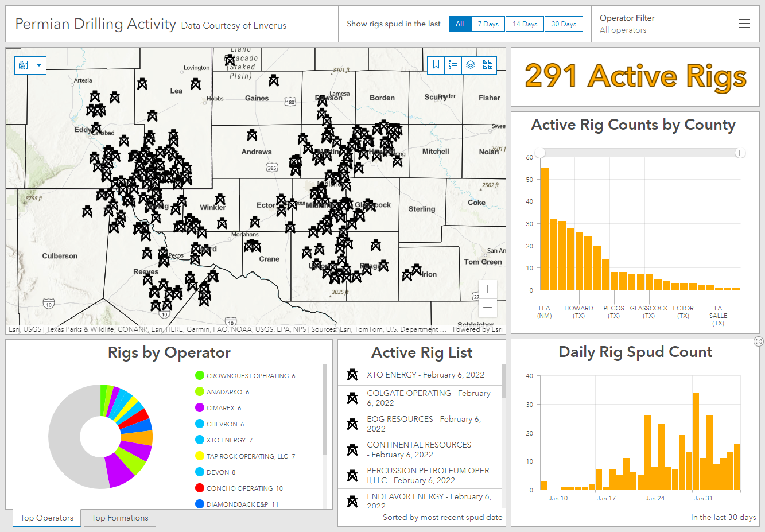Click the left handle of county chart slider
This screenshot has width=765, height=532.
540,153
